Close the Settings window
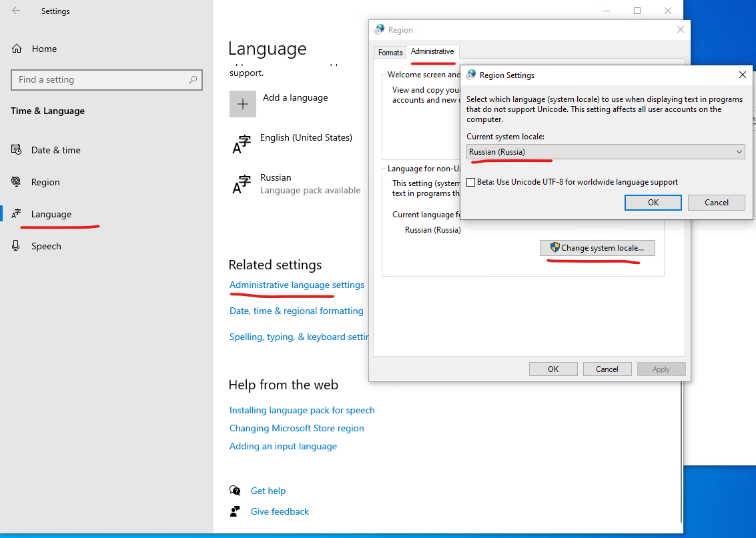 (668, 11)
